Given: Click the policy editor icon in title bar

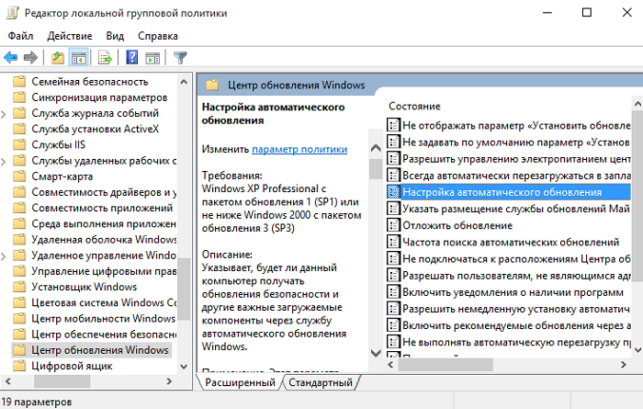Looking at the screenshot, I should [13, 13].
